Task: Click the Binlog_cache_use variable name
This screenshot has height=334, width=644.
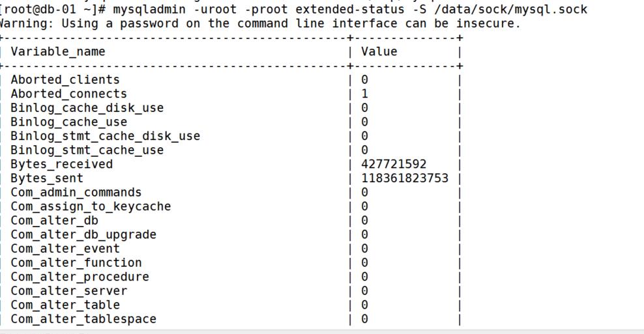Action: coord(68,122)
